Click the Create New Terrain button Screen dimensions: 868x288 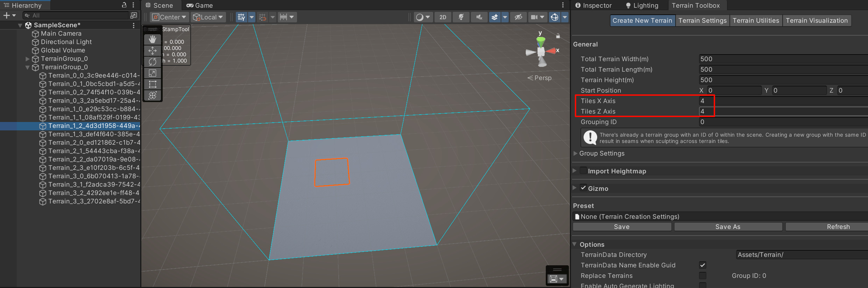coord(642,21)
